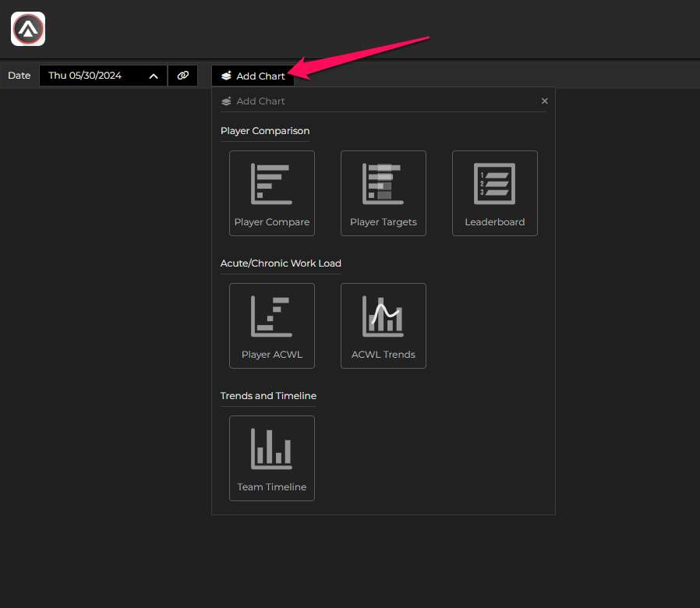This screenshot has width=700, height=608.
Task: Open the date picker chevron
Action: 153,76
